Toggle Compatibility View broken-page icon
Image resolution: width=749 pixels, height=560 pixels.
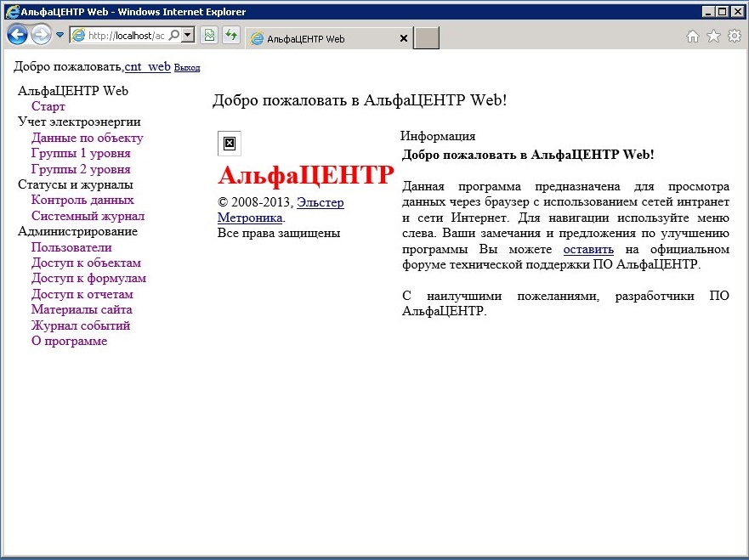point(209,35)
